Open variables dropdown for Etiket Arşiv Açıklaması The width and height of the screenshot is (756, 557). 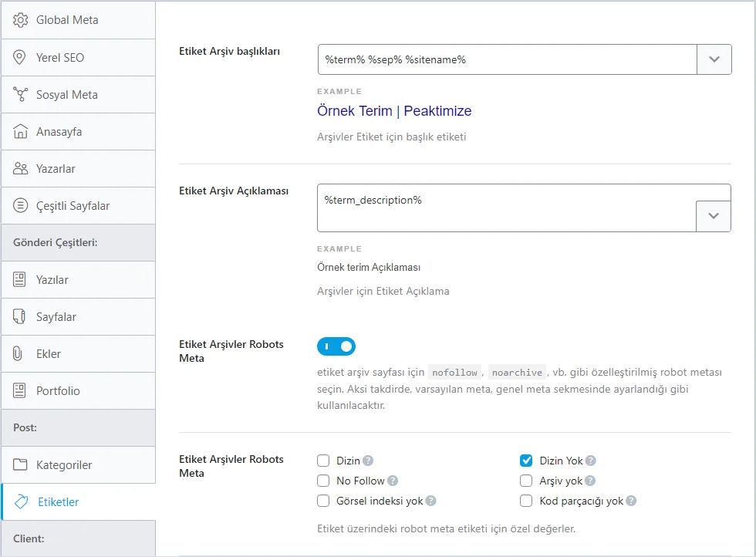[714, 216]
